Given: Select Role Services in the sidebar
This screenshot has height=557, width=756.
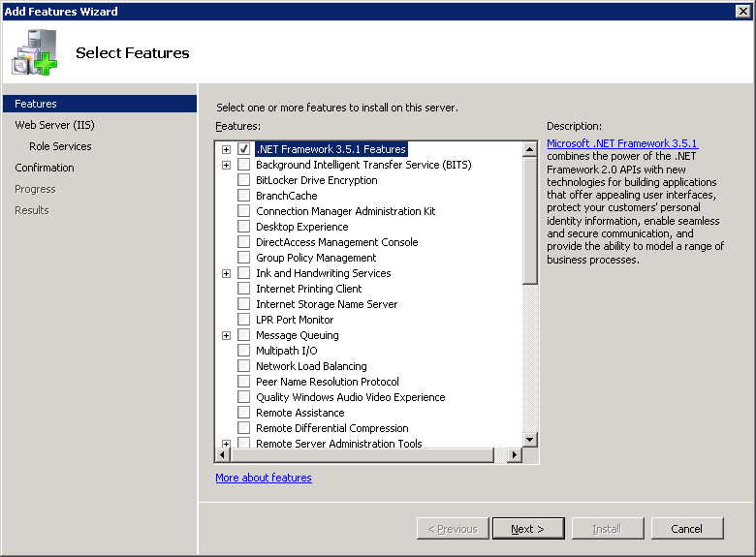Looking at the screenshot, I should click(60, 146).
